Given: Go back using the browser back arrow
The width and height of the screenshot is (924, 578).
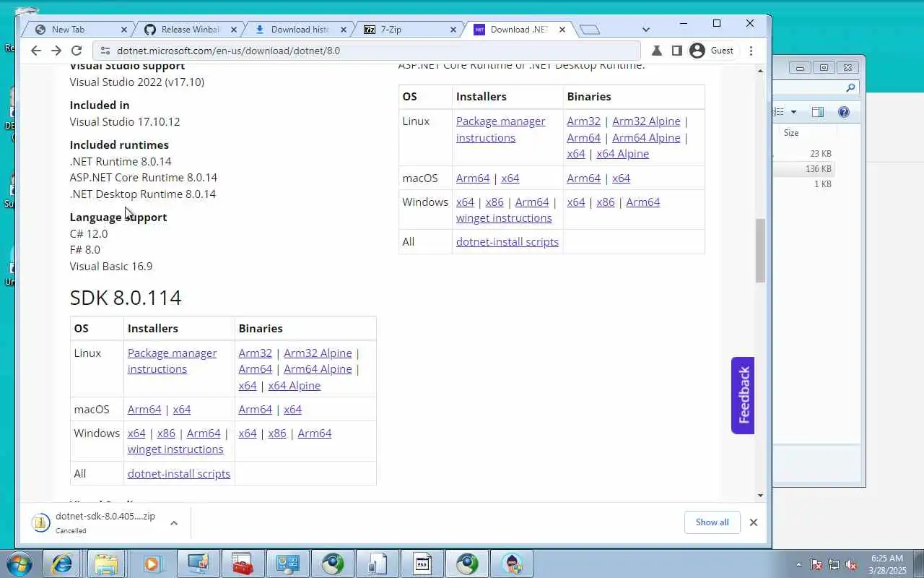Looking at the screenshot, I should pyautogui.click(x=36, y=51).
